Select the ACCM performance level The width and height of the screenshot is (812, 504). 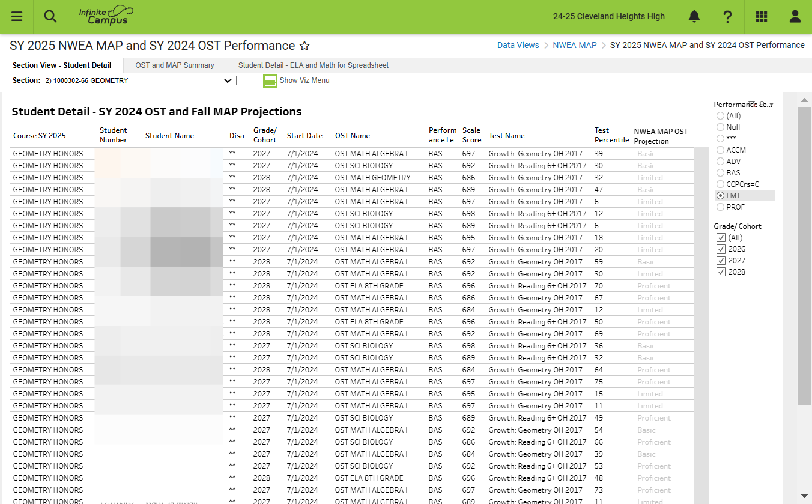[x=720, y=150]
